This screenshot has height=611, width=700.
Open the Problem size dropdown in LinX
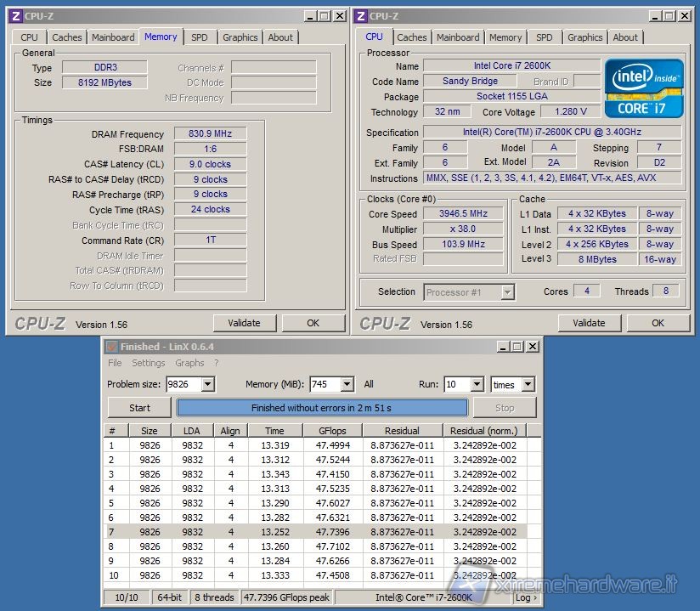coord(206,385)
